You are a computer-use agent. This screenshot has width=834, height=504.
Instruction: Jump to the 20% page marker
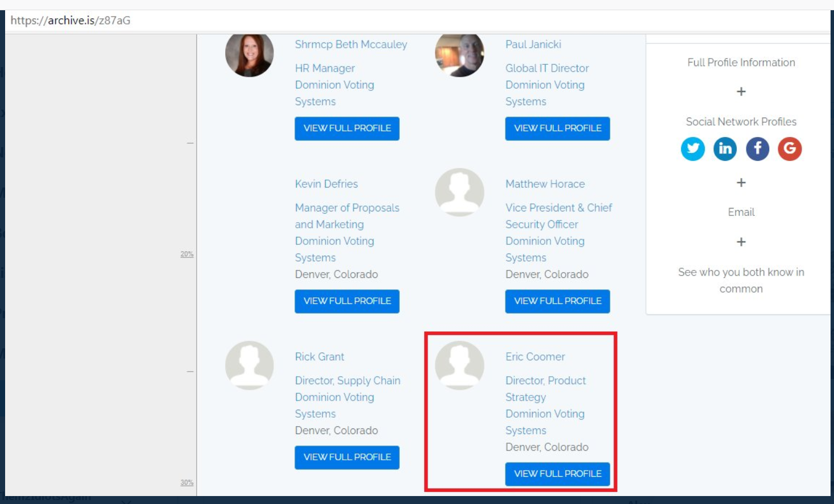point(187,254)
